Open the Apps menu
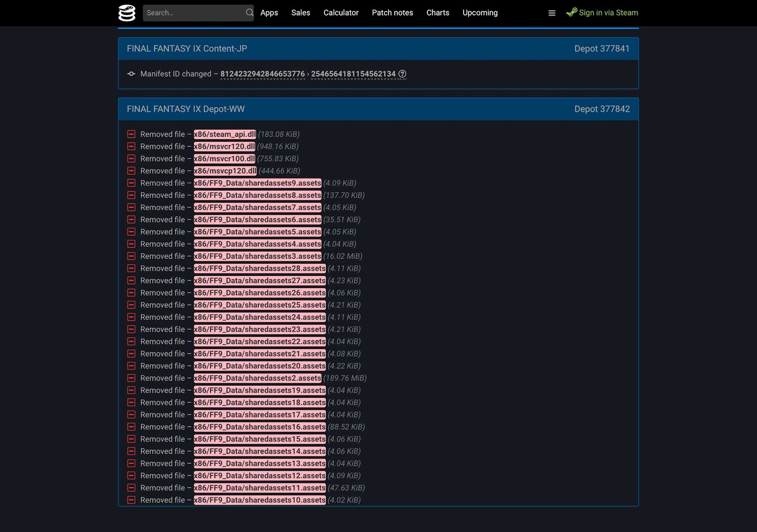The height and width of the screenshot is (532, 757). click(x=269, y=13)
